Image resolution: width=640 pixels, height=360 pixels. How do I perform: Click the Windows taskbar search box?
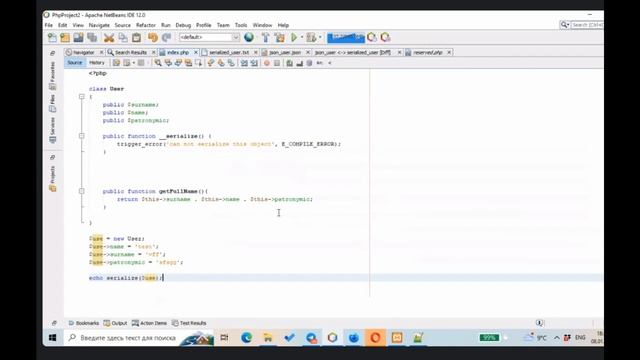(139, 338)
